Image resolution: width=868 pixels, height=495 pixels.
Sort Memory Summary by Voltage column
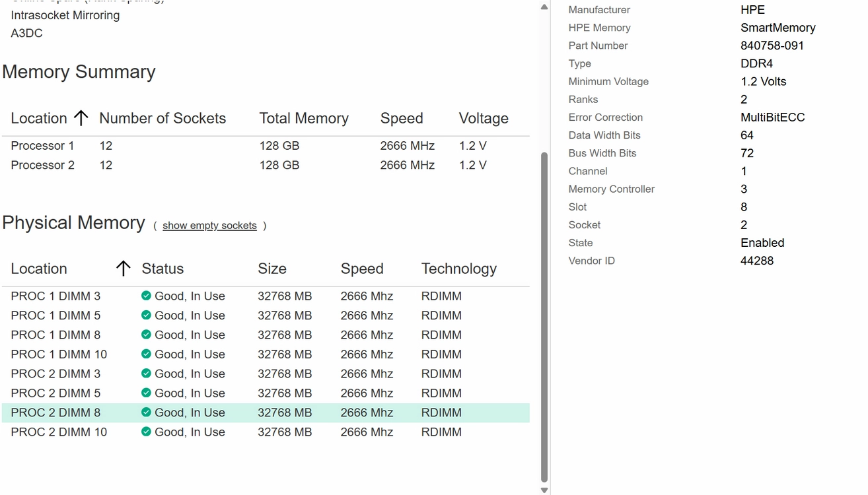484,118
